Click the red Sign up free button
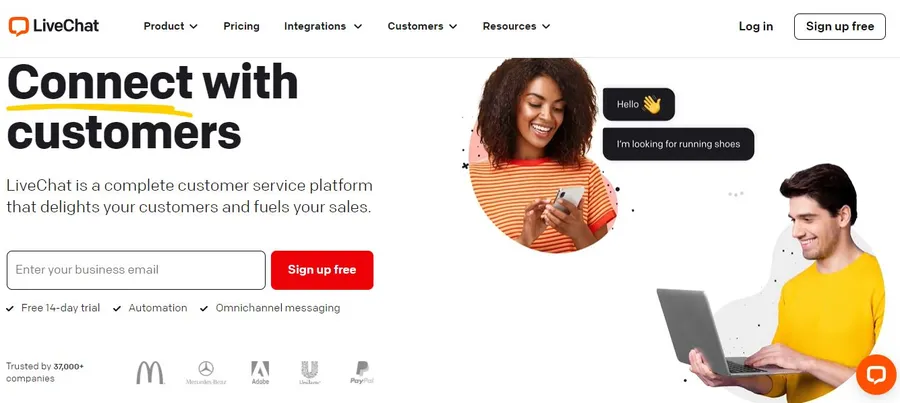 [322, 270]
